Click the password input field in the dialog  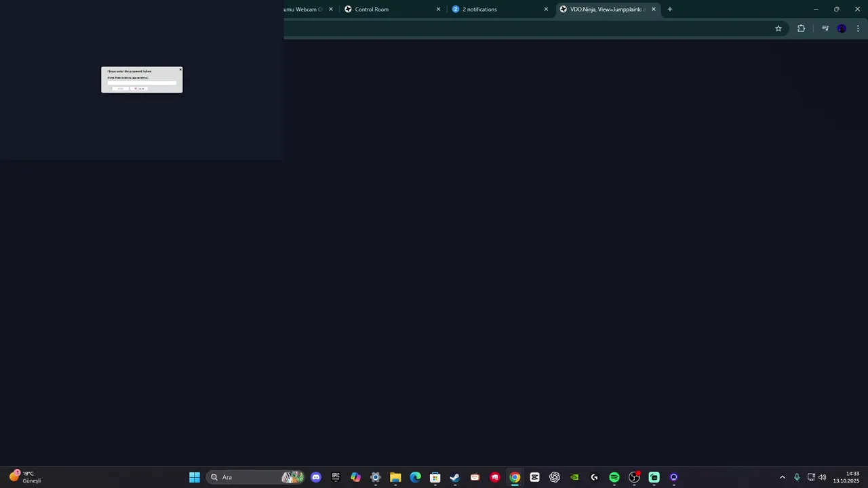pos(142,83)
